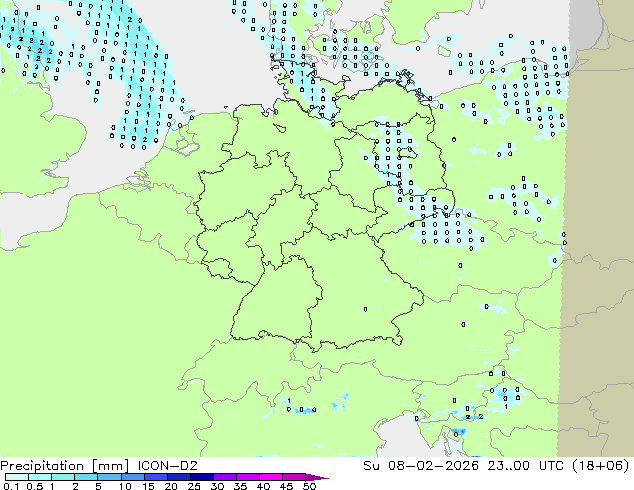Click the "Su" weekday text
This screenshot has height=490, width=634.
[x=373, y=466]
